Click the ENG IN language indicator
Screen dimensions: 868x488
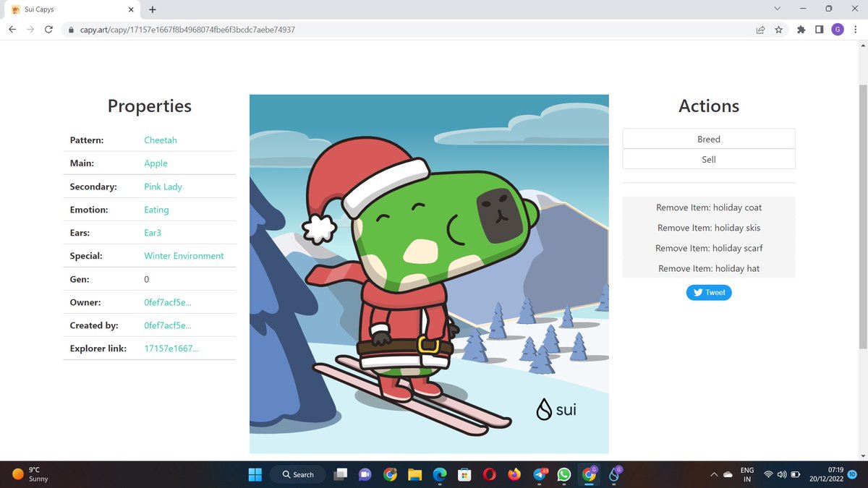[748, 474]
